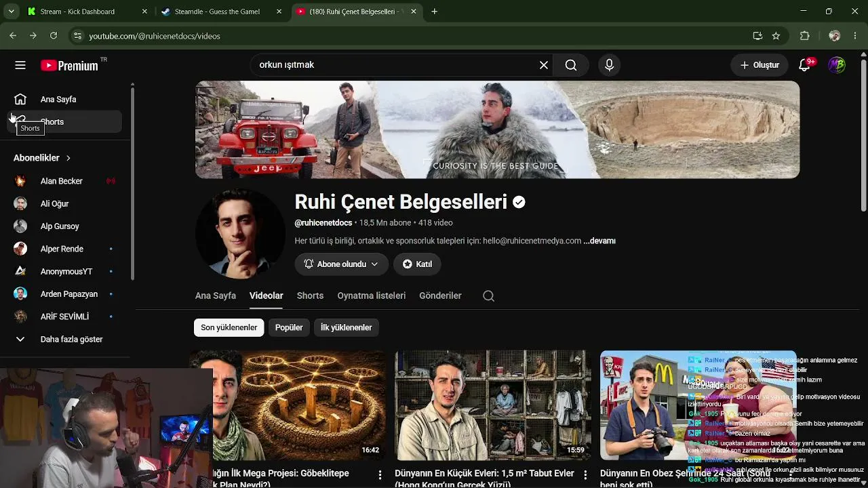Close the Stream - Kick Dashboard tab
This screenshot has height=488, width=868.
pos(144,12)
